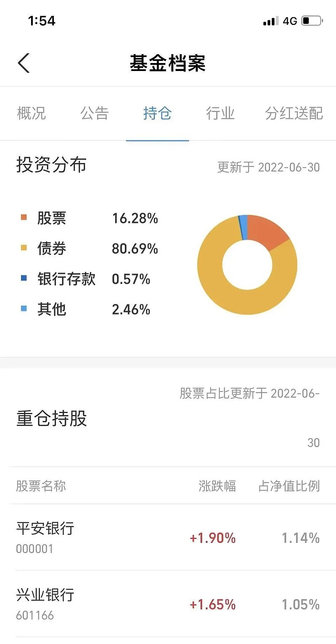Click the orange 股票 legend square
This screenshot has height=644, width=336.
(24, 218)
